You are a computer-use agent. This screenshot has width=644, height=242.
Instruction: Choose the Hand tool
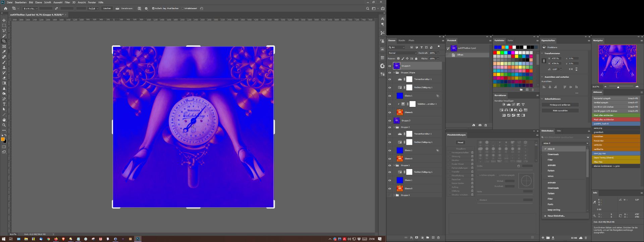tap(4, 120)
